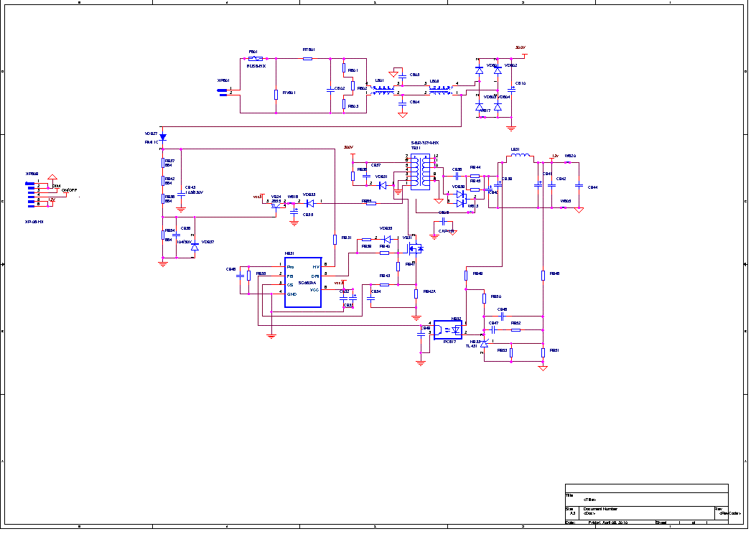The width and height of the screenshot is (756, 534).
Task: Select the SG6859A controller IC block
Action: click(x=302, y=283)
